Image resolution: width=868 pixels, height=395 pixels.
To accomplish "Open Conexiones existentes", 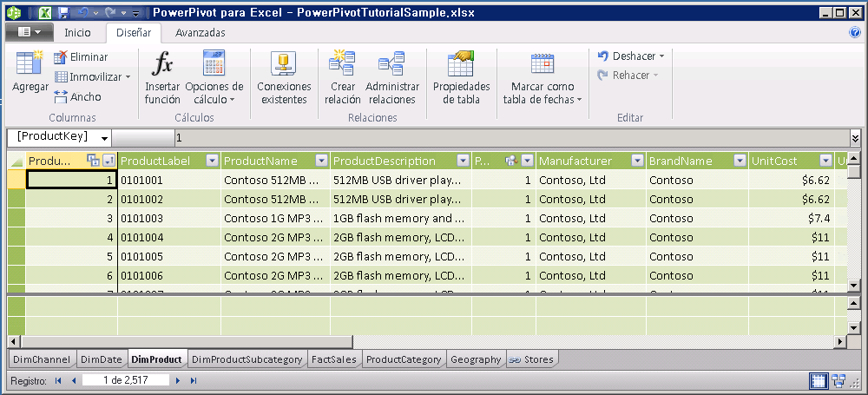I will (284, 64).
